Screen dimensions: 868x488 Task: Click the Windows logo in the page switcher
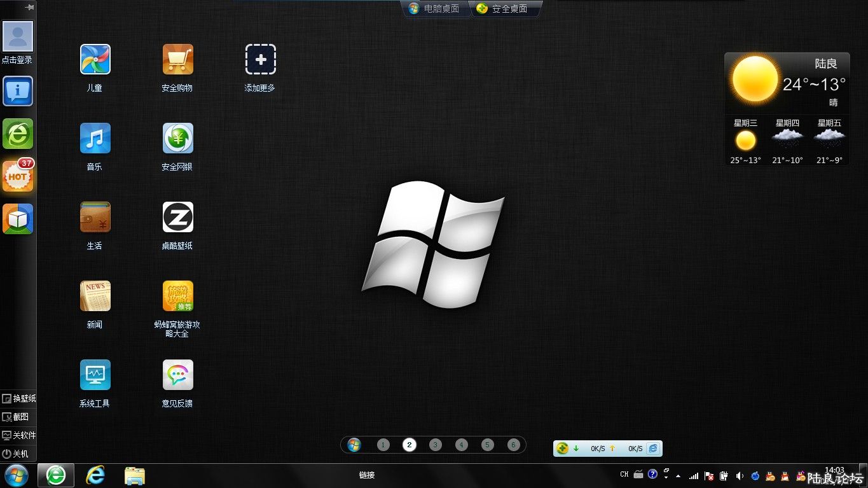coord(355,445)
